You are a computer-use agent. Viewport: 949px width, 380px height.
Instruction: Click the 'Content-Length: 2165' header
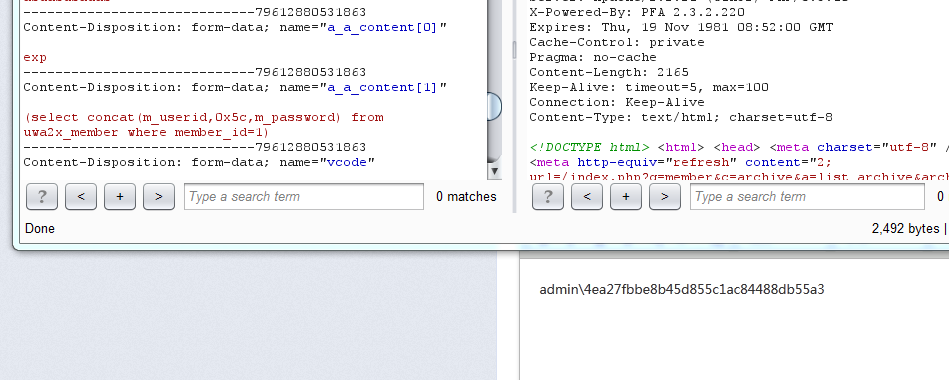[609, 73]
